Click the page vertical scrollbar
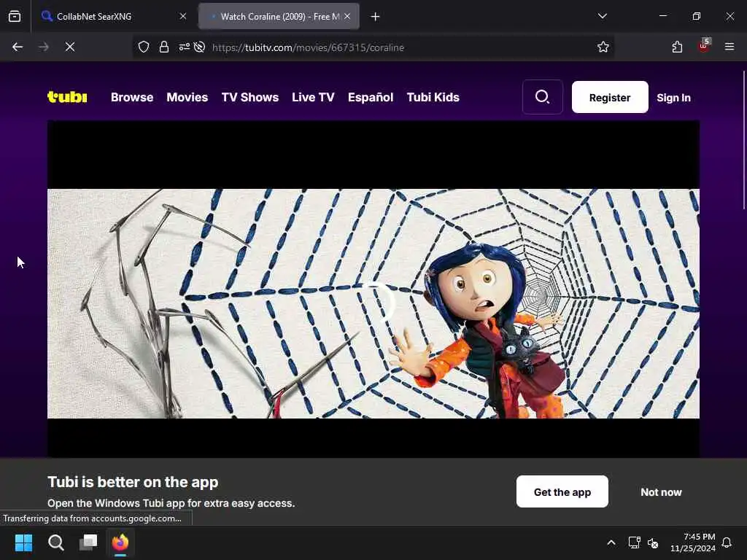This screenshot has width=747, height=560. 743,140
